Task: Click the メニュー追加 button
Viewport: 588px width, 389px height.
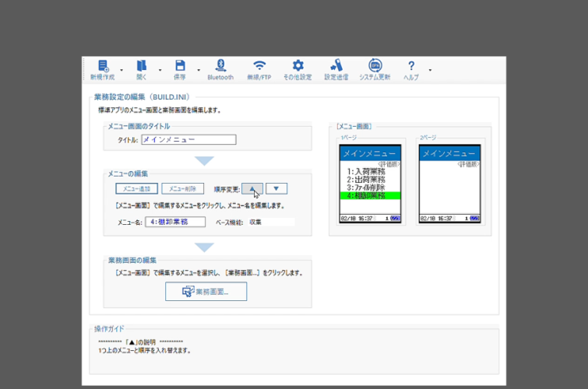Action: (137, 188)
